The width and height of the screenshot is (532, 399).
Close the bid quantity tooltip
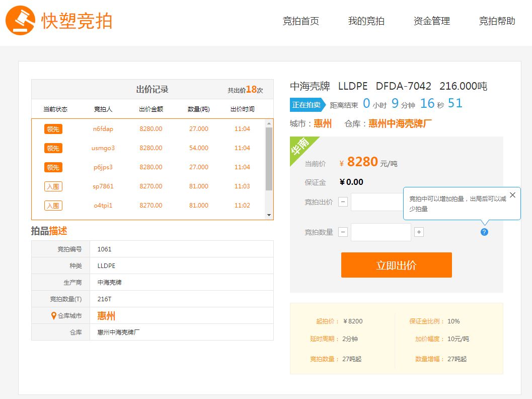click(512, 195)
